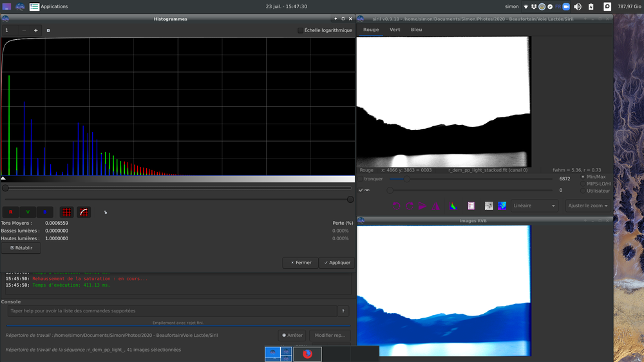Toggle green channel V in histogram
644x362 pixels.
pyautogui.click(x=28, y=212)
